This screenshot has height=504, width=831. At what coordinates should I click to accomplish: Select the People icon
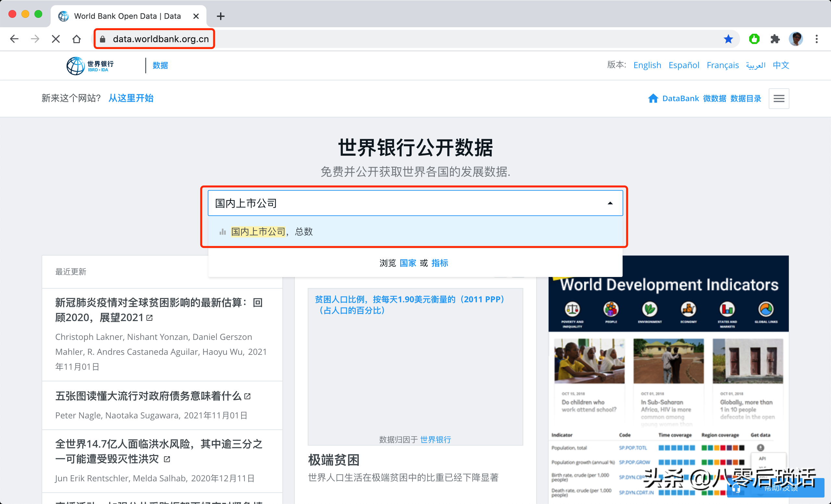(611, 309)
